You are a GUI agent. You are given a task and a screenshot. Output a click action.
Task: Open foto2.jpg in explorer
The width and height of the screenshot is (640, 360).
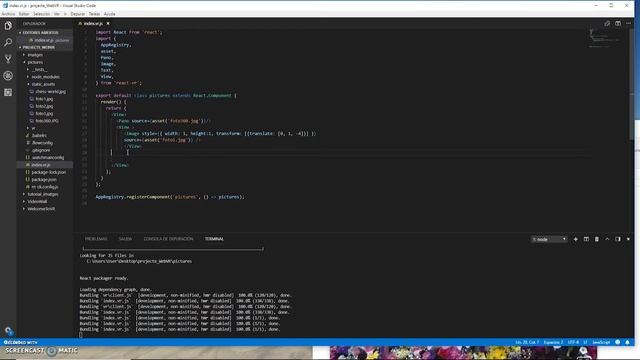(45, 106)
